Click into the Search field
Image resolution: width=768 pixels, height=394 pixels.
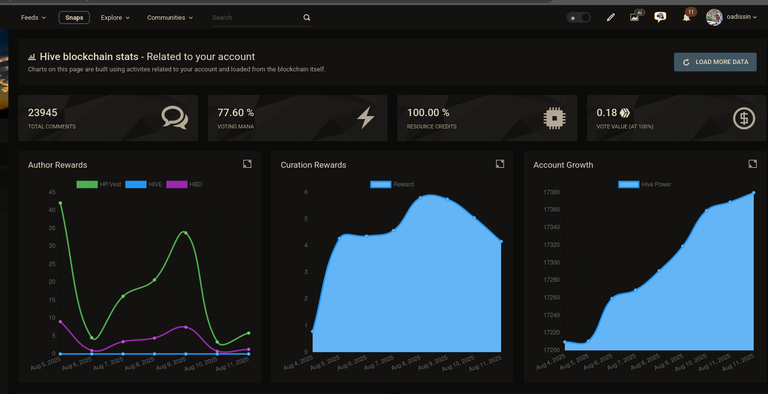(x=256, y=18)
